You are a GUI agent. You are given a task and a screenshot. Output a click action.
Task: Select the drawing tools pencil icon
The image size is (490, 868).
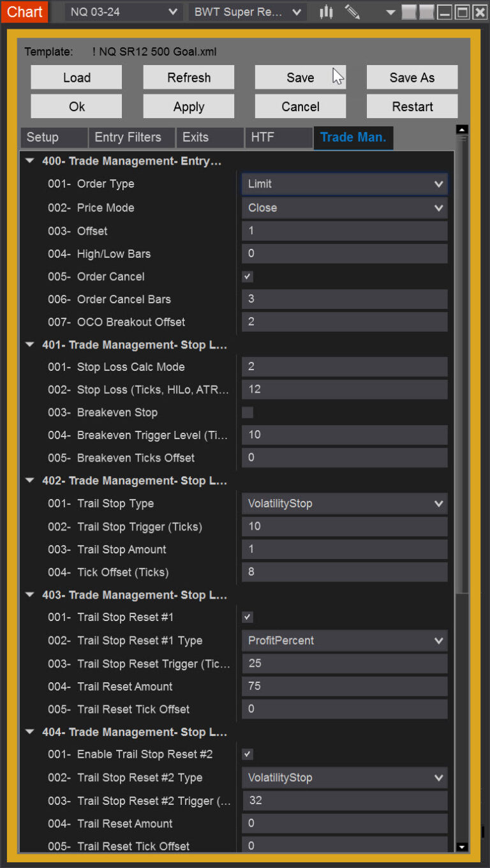click(x=352, y=12)
